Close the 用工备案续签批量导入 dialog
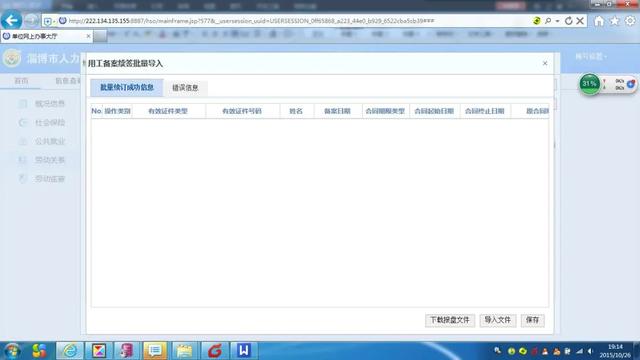Screen dimensions: 640x360 pyautogui.click(x=545, y=63)
